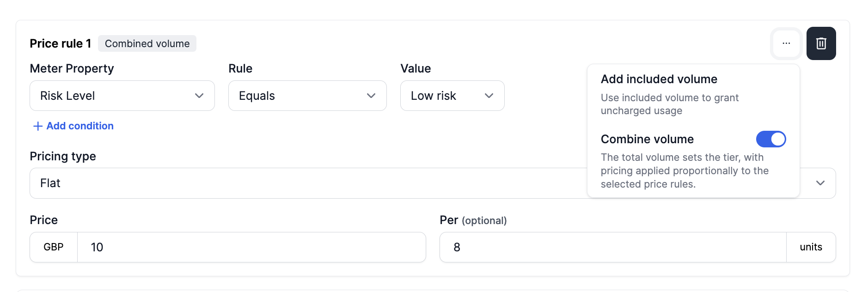
Task: Click the Equals dropdown chevron arrow
Action: tap(371, 96)
